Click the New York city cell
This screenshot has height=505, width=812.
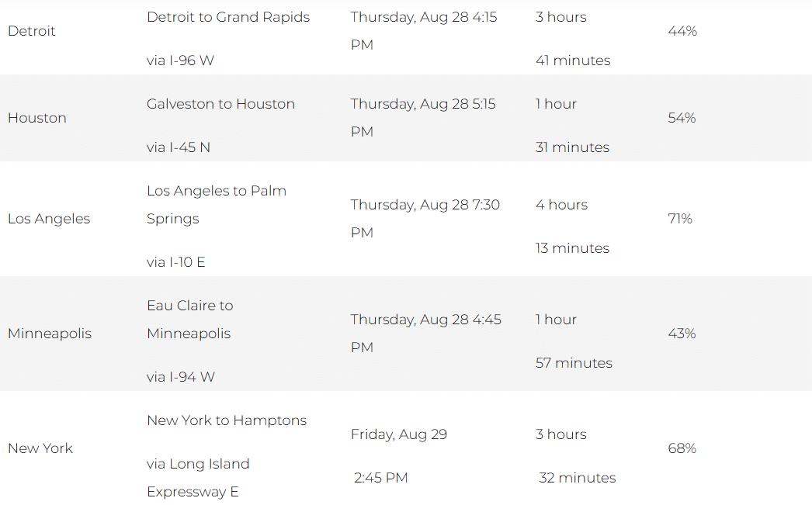[x=40, y=448]
